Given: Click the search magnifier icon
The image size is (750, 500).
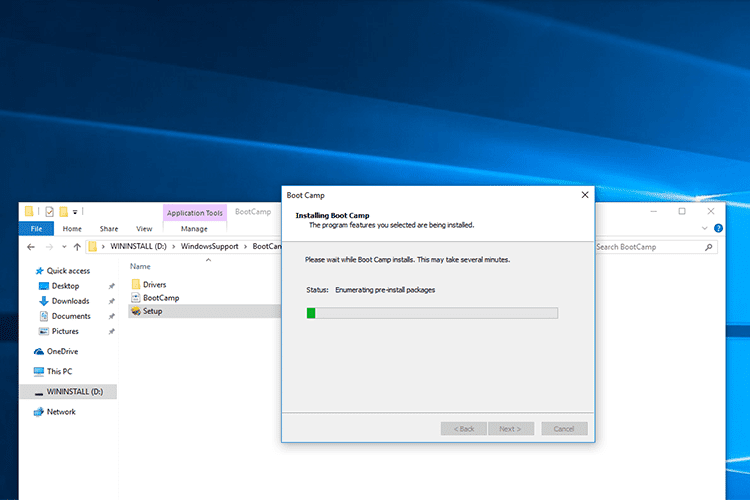Looking at the screenshot, I should [708, 247].
